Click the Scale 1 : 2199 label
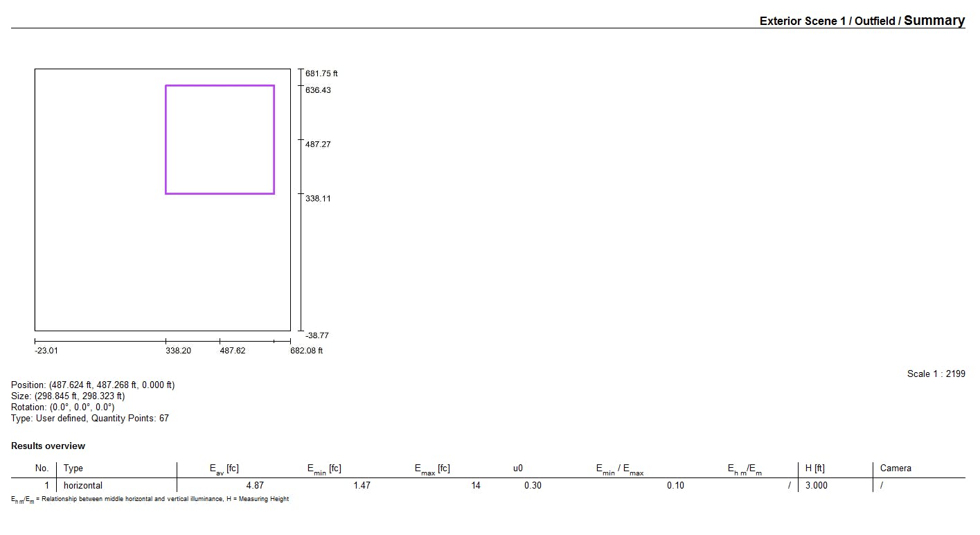Viewport: 980px width, 535px height. 936,374
